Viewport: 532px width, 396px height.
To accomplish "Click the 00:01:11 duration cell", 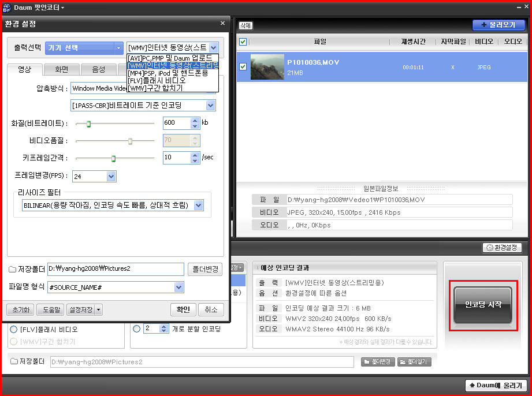I will coord(413,67).
